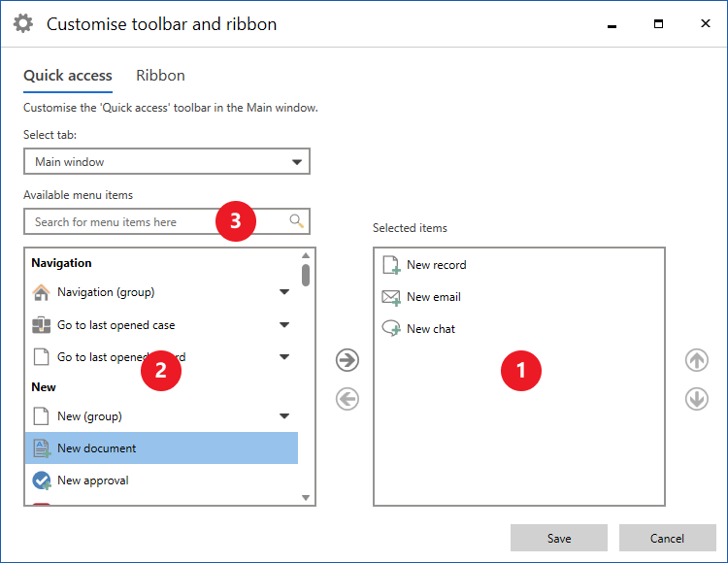Switch to the Ribbon tab
The height and width of the screenshot is (563, 728).
[160, 76]
